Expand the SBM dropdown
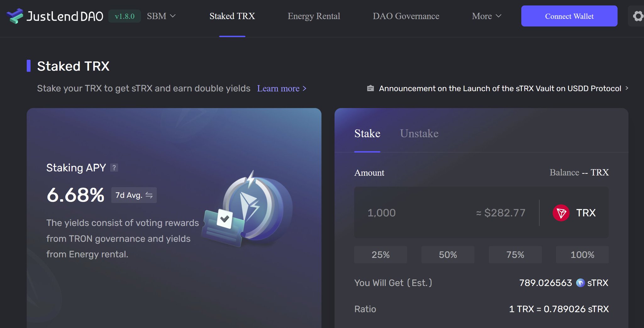 (161, 16)
